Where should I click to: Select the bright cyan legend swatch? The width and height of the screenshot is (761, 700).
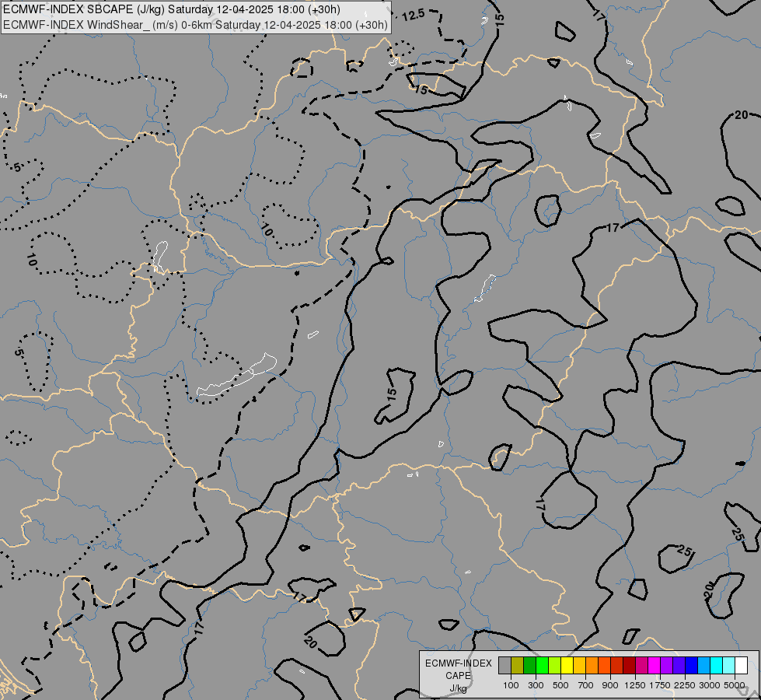tap(717, 666)
